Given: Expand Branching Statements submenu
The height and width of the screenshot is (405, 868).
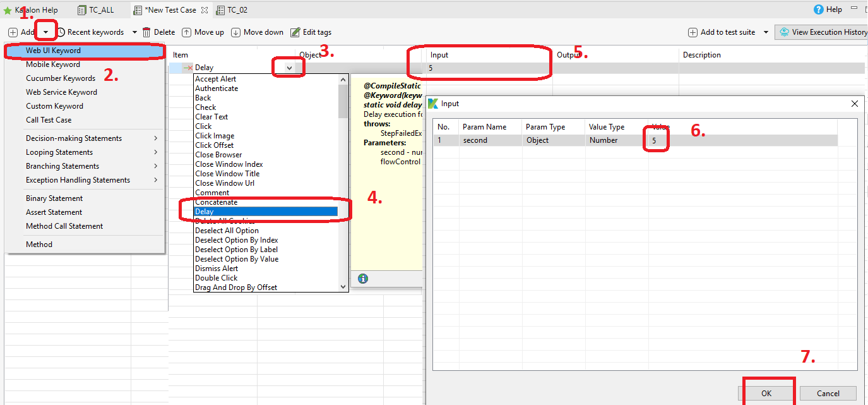Looking at the screenshot, I should pyautogui.click(x=155, y=166).
